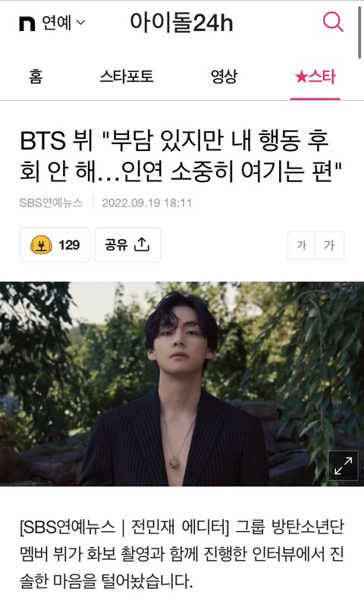The height and width of the screenshot is (607, 364).
Task: Click the 아이돌24h header title
Action: coord(182,23)
